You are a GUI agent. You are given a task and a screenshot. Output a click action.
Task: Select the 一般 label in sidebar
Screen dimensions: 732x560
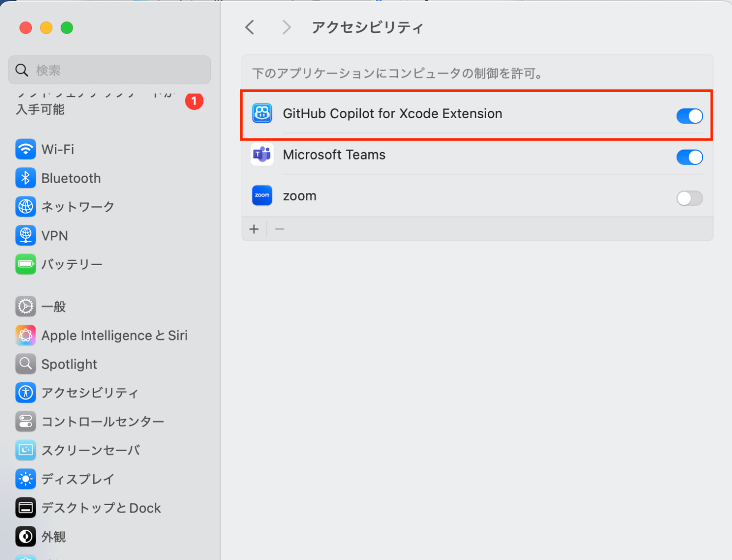[x=54, y=306]
